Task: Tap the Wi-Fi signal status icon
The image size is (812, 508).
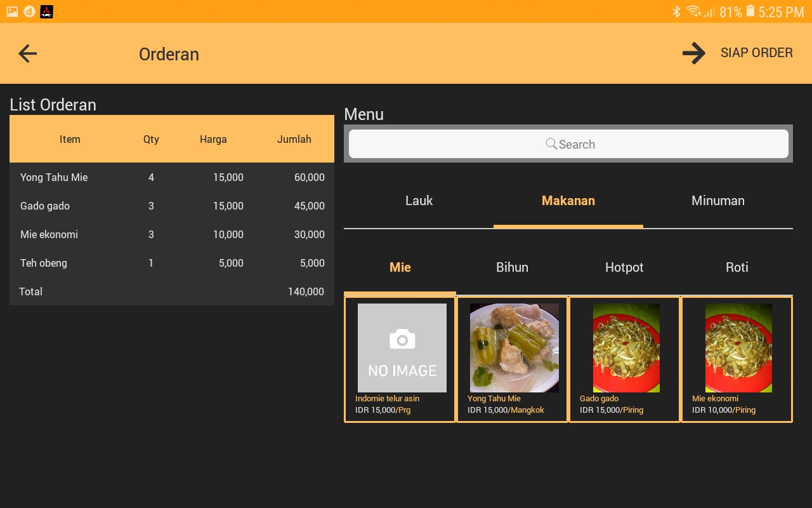Action: coord(693,11)
